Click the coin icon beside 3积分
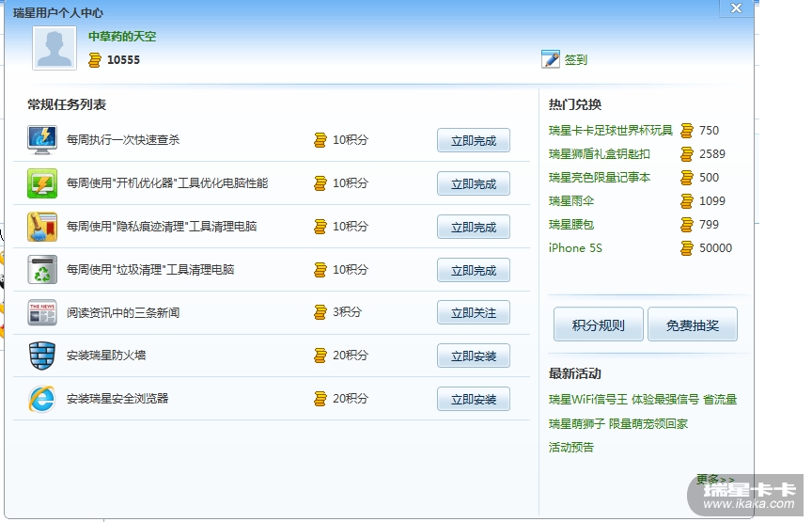812x522 pixels. coord(320,312)
